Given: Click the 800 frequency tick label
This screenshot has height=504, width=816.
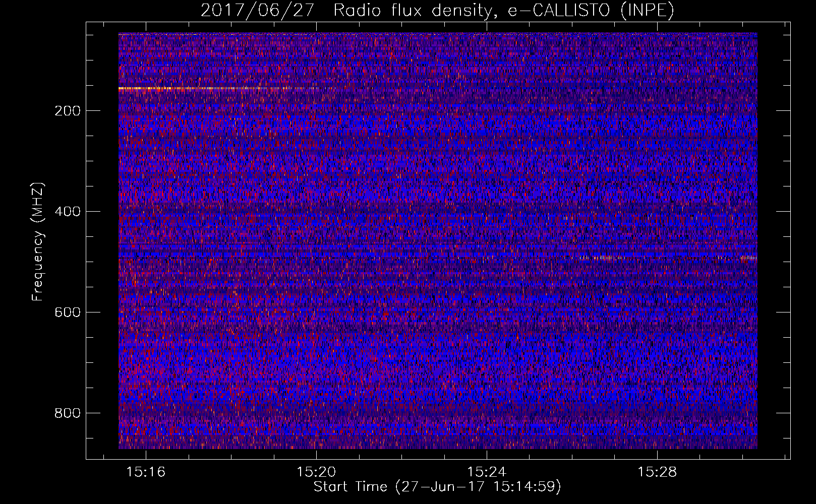Looking at the screenshot, I should tap(68, 413).
